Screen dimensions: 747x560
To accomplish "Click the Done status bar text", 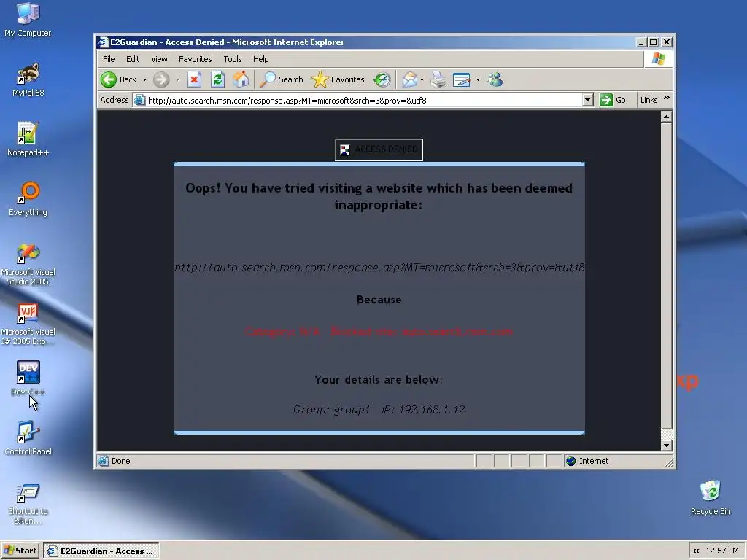I will pyautogui.click(x=120, y=461).
